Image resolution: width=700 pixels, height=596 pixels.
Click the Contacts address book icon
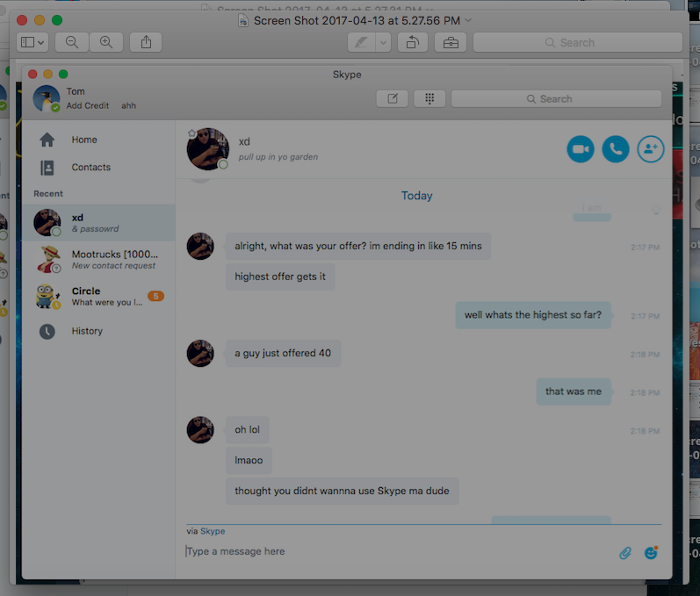click(x=47, y=168)
